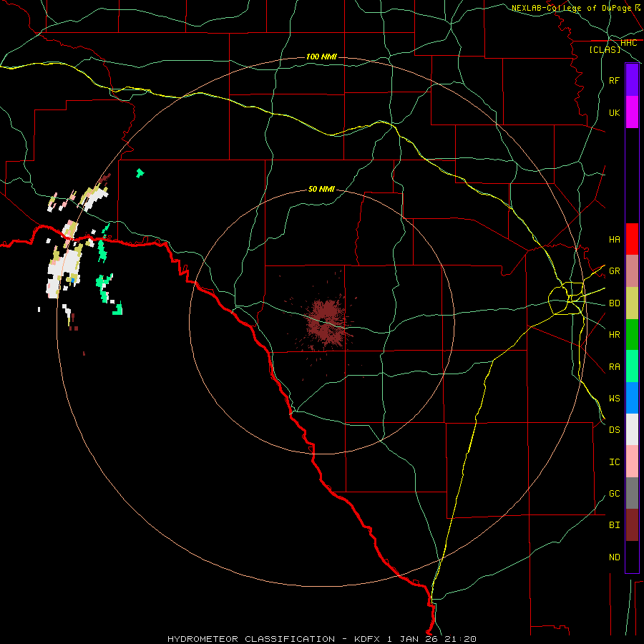Viewport: 644px width, 644px height.
Task: Click the ND black legend swatch
Action: 632,557
